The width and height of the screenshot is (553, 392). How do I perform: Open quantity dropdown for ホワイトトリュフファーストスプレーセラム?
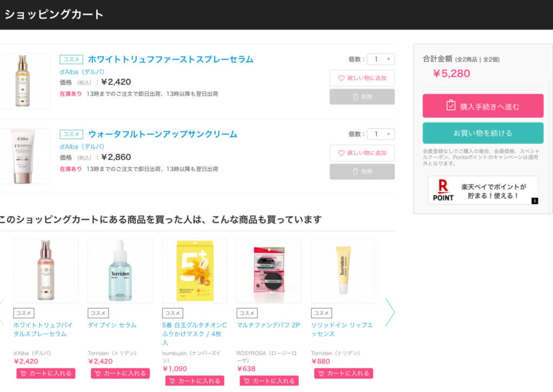point(381,59)
